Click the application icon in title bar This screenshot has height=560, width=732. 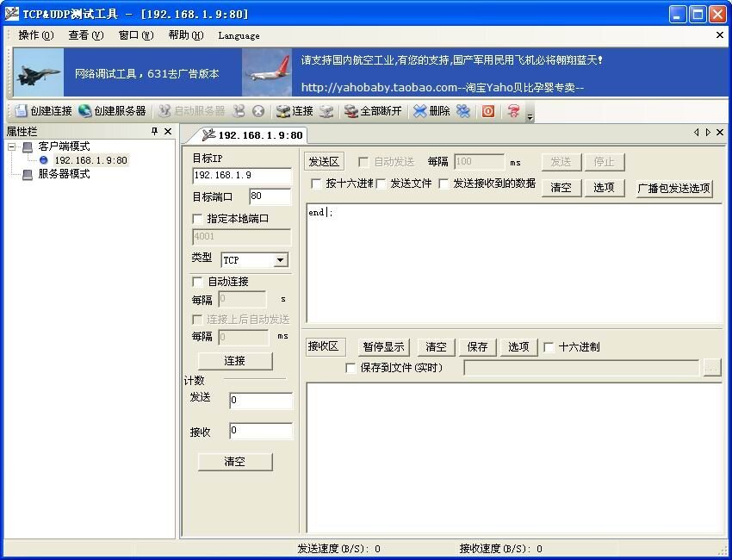[x=12, y=14]
